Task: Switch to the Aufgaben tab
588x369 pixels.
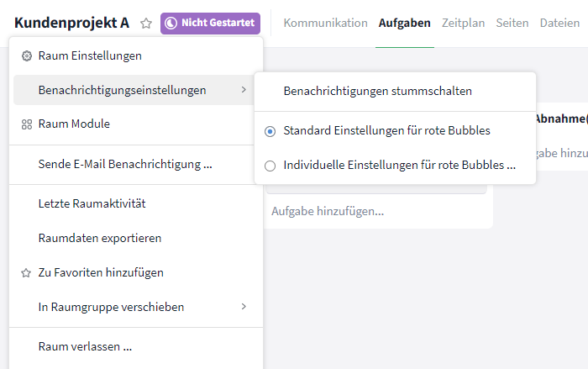Action: pos(404,23)
